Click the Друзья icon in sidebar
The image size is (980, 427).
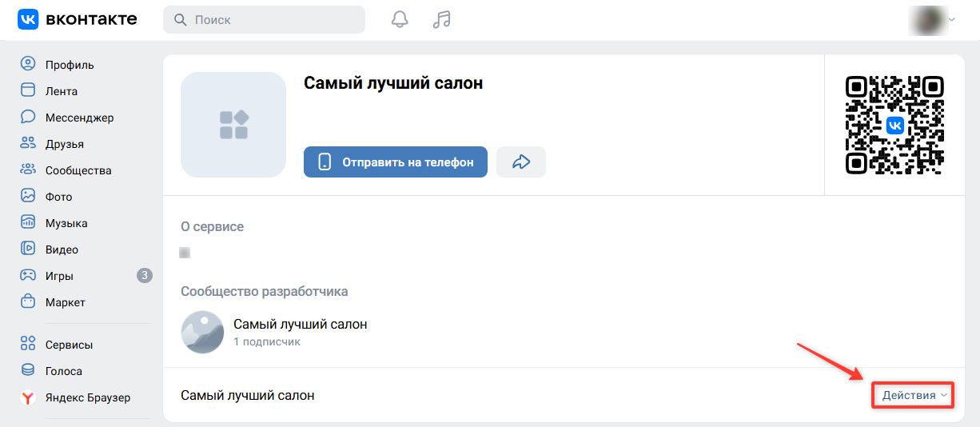(x=28, y=143)
